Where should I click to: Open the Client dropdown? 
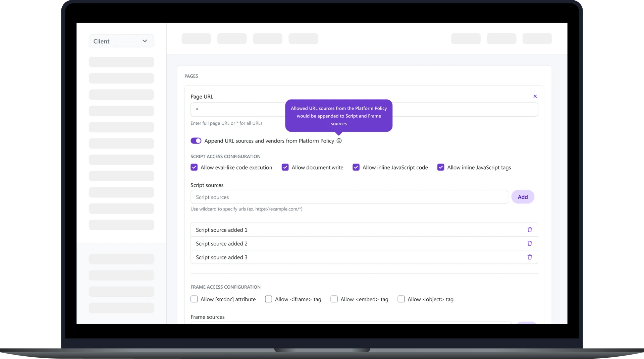click(121, 41)
